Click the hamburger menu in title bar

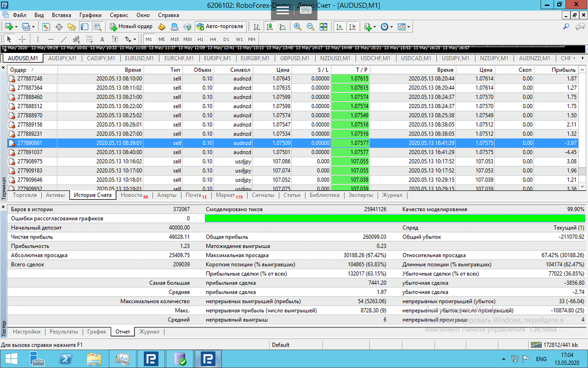click(x=283, y=11)
